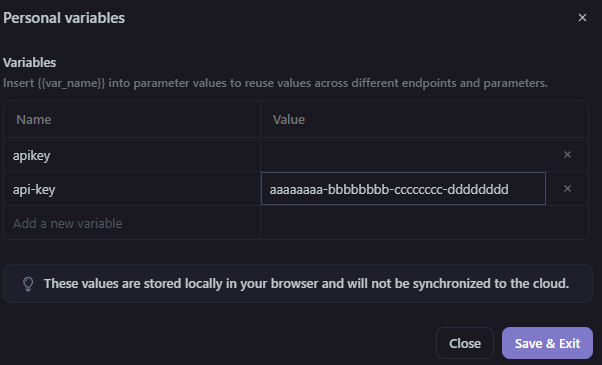Click the Personal variables dialog title

(x=64, y=18)
